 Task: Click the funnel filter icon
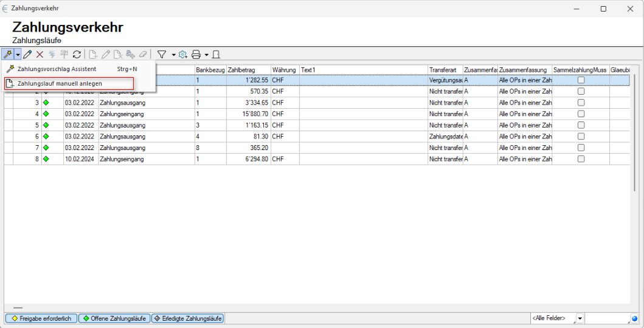click(x=162, y=54)
